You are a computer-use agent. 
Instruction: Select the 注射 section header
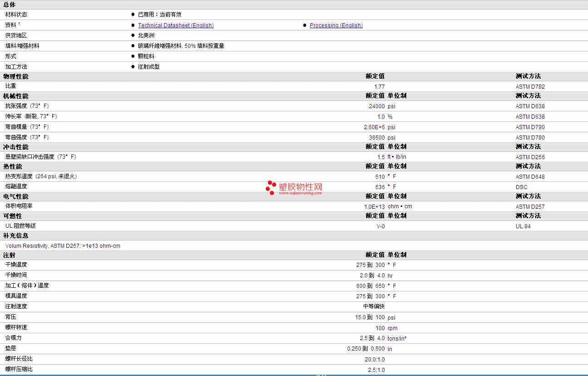(10, 255)
